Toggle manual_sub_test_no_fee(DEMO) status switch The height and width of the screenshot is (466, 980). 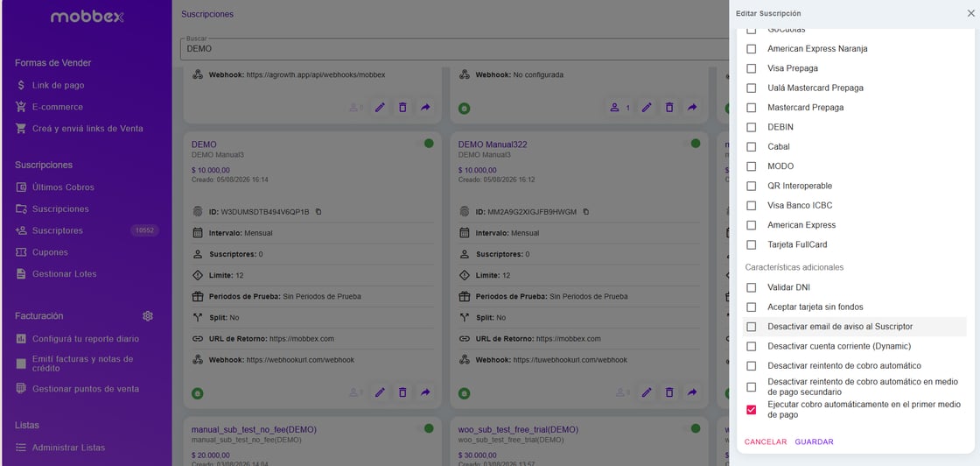click(x=425, y=428)
